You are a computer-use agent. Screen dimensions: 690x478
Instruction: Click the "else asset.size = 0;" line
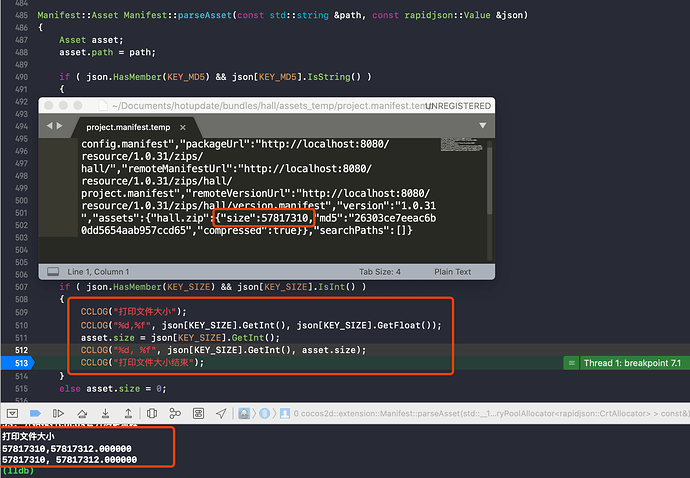[113, 389]
